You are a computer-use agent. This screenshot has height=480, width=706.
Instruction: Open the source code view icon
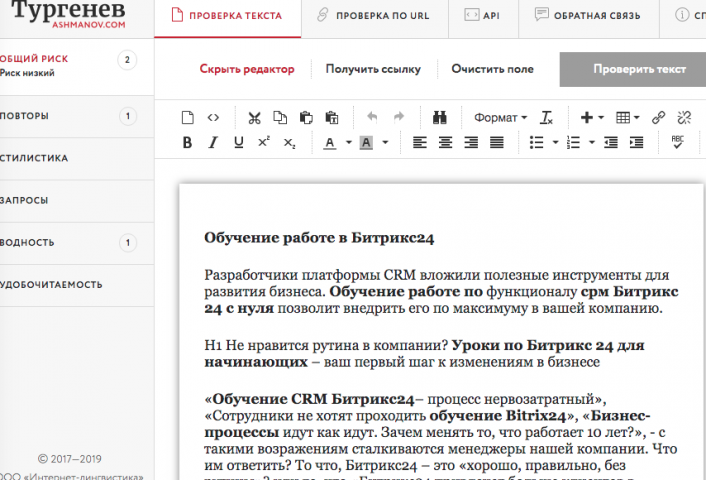[x=212, y=117]
